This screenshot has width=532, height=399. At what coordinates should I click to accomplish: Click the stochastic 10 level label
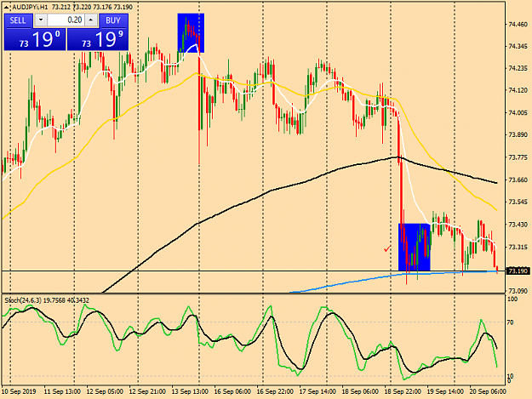point(510,376)
